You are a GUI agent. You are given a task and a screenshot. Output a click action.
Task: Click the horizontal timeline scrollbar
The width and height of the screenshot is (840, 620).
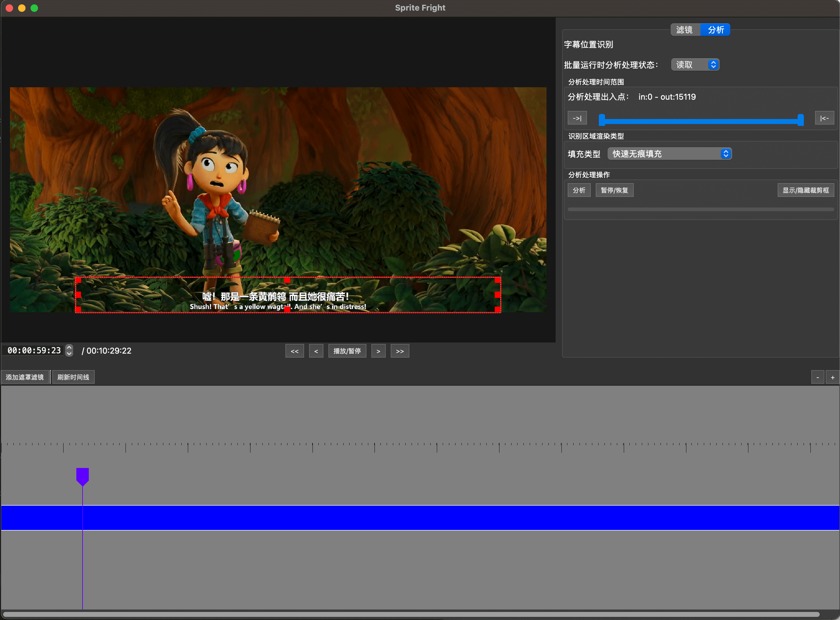(411, 614)
